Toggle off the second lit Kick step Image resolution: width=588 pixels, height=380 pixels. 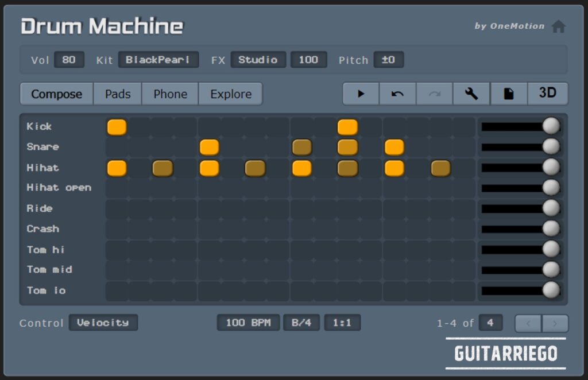point(347,127)
